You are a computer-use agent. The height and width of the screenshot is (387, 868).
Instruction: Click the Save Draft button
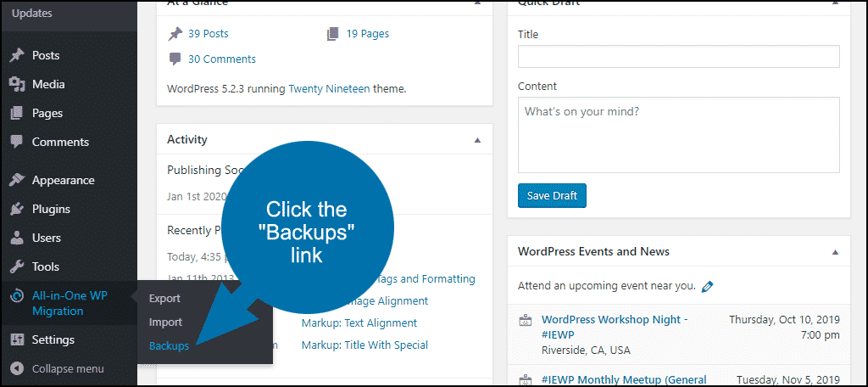552,196
